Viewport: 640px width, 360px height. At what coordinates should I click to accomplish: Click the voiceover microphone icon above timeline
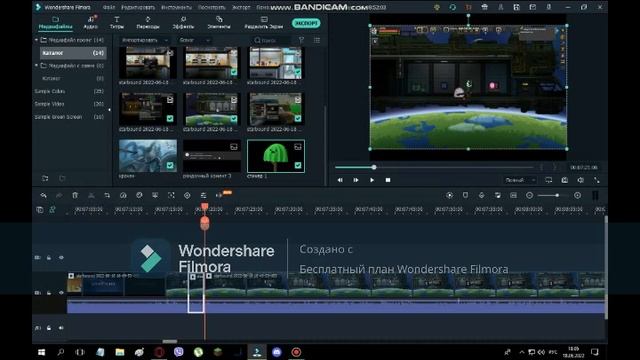tap(482, 196)
